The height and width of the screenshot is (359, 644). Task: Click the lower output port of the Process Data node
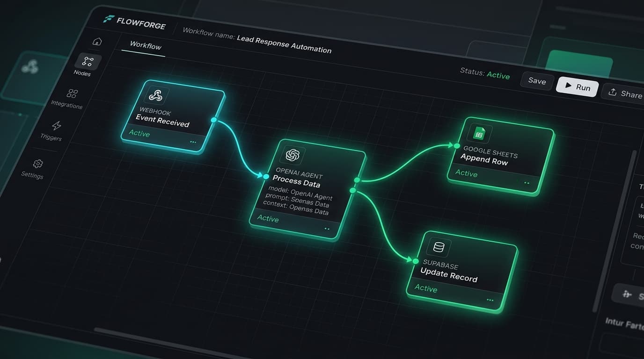point(353,190)
